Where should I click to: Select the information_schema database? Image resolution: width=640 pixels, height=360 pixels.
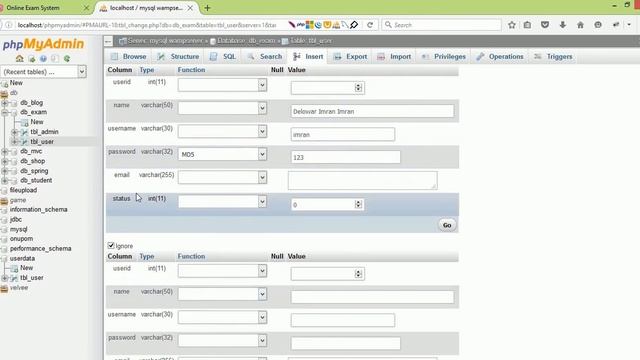point(38,210)
